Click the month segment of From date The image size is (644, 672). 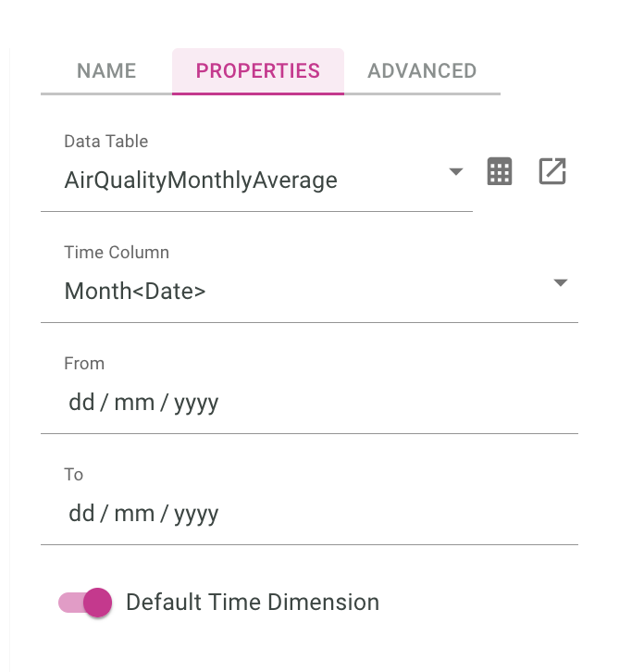pos(134,402)
